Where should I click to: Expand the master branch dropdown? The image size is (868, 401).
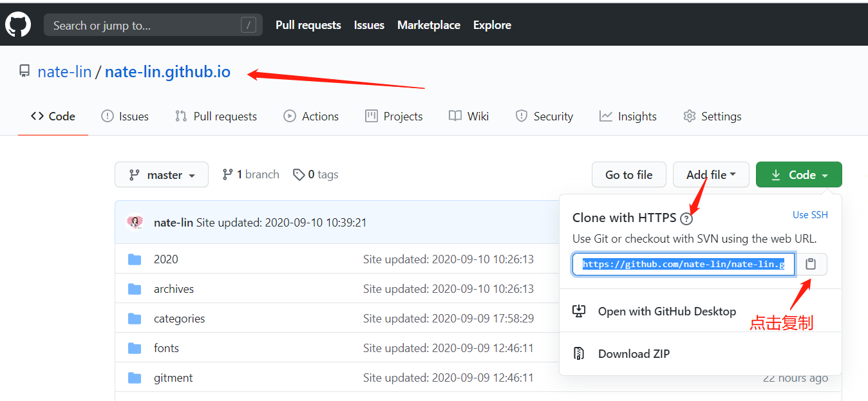(162, 174)
